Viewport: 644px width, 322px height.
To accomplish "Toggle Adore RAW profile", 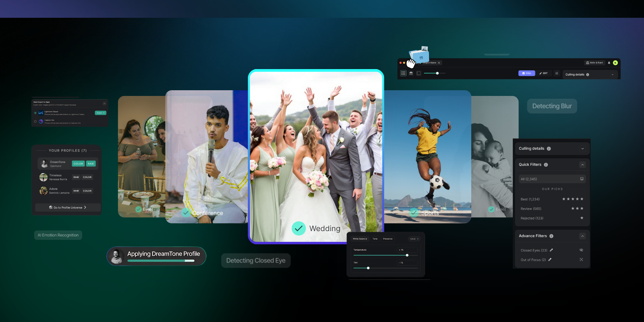I will (x=76, y=191).
